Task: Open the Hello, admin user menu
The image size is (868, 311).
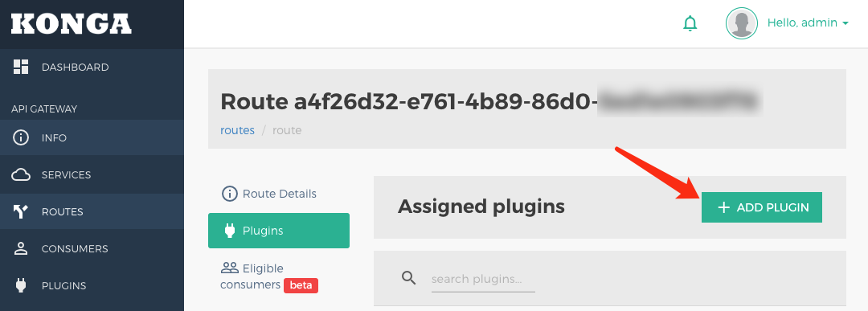Action: 808,23
